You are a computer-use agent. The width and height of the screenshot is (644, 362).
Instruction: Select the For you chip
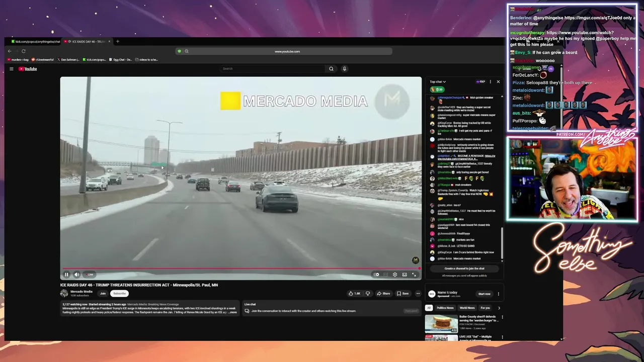click(485, 308)
